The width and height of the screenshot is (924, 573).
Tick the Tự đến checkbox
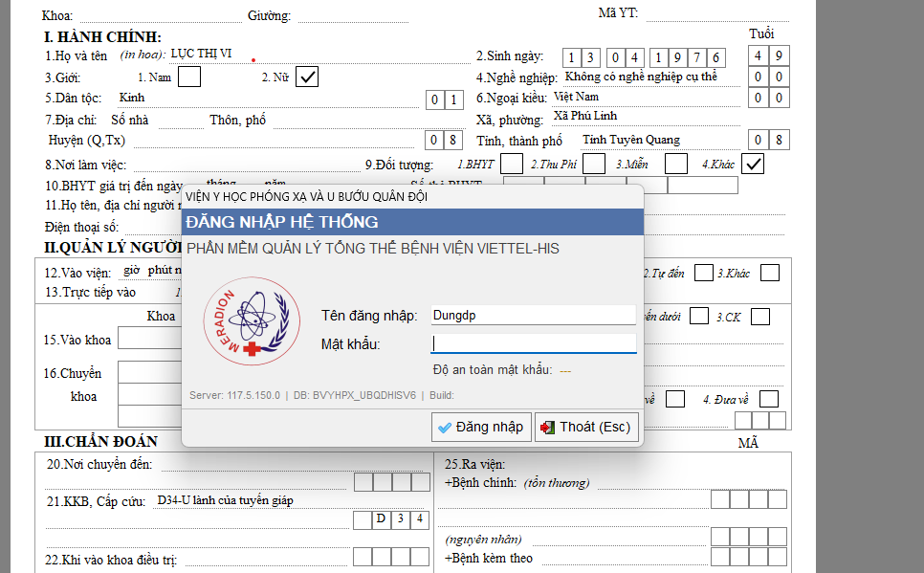click(x=704, y=274)
